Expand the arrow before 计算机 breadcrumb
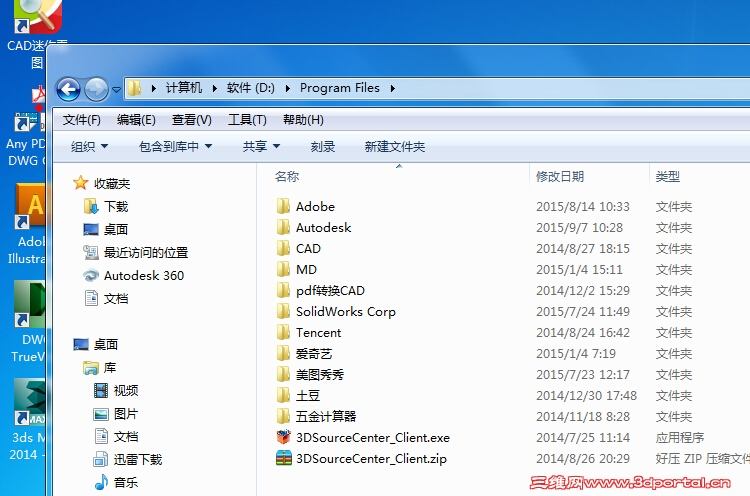 154,88
